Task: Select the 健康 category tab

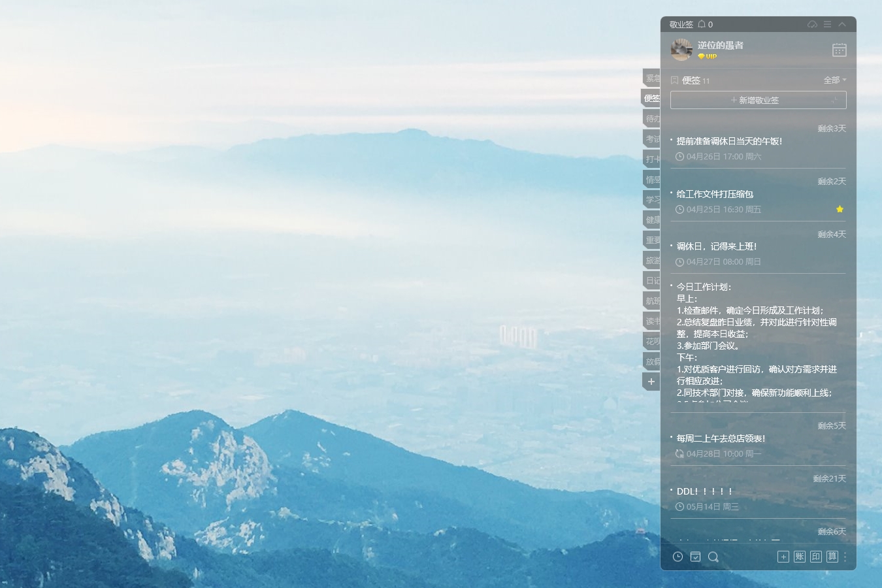Action: (651, 220)
